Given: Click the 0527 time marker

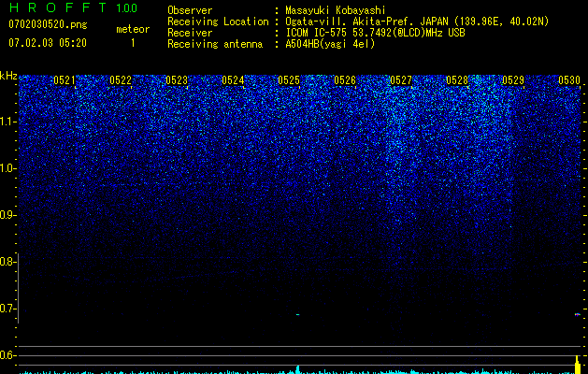Looking at the screenshot, I should point(401,80).
